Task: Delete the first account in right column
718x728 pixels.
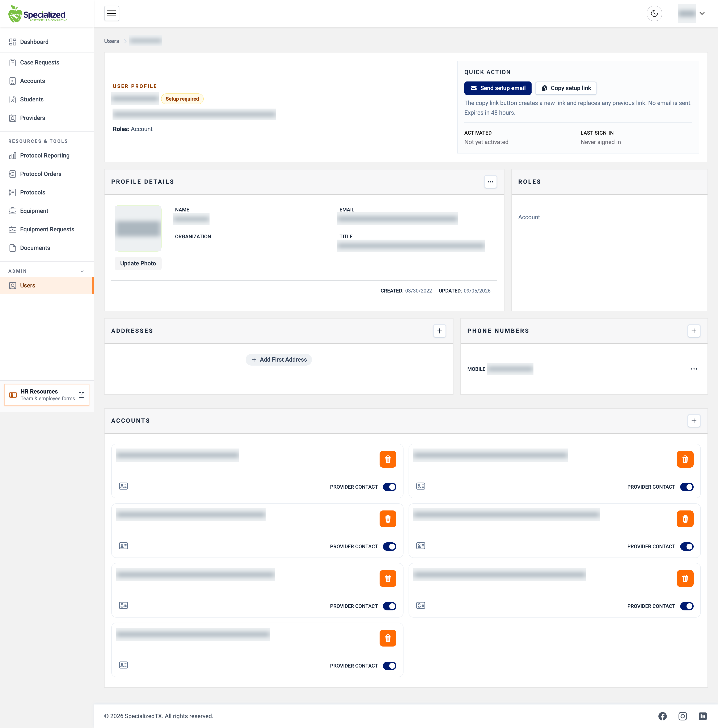Action: click(685, 459)
